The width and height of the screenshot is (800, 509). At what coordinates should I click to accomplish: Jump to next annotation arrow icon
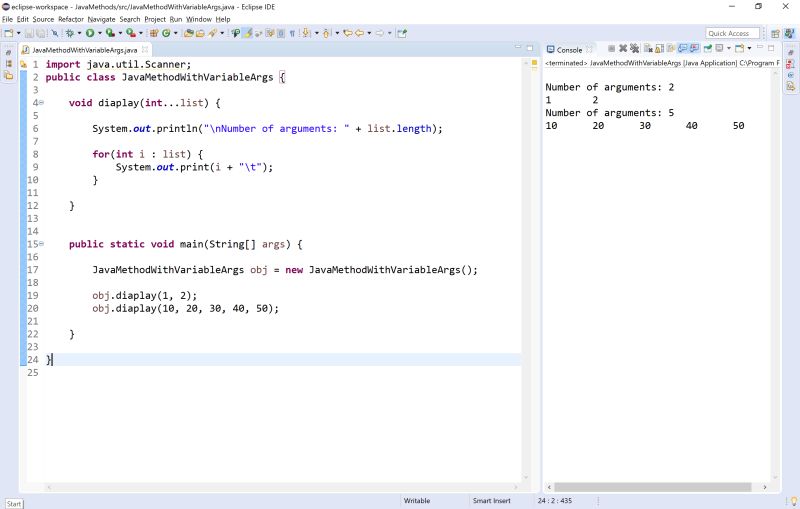(306, 33)
